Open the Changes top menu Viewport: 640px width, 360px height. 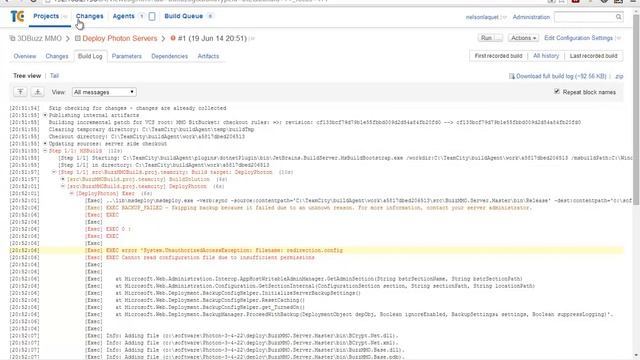(89, 16)
